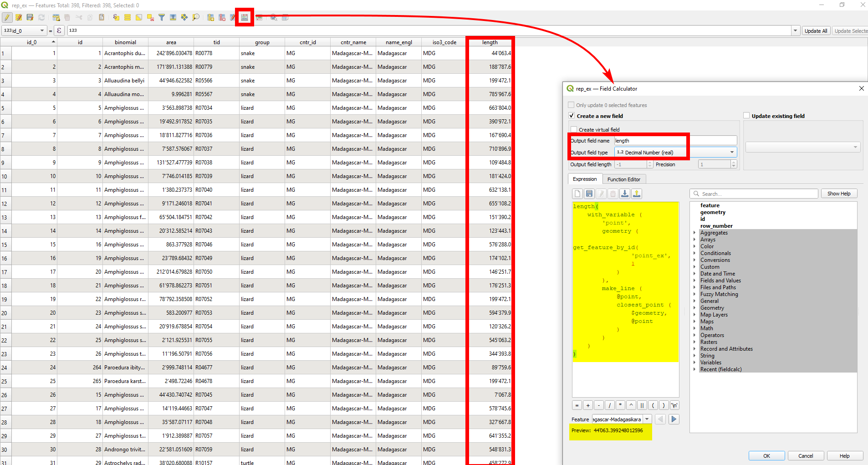
Task: Switch to the Function Editor tab
Action: [623, 179]
